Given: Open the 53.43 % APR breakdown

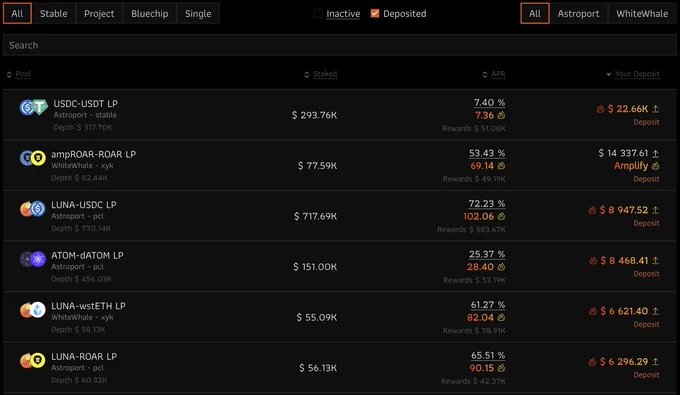Looking at the screenshot, I should coord(487,153).
